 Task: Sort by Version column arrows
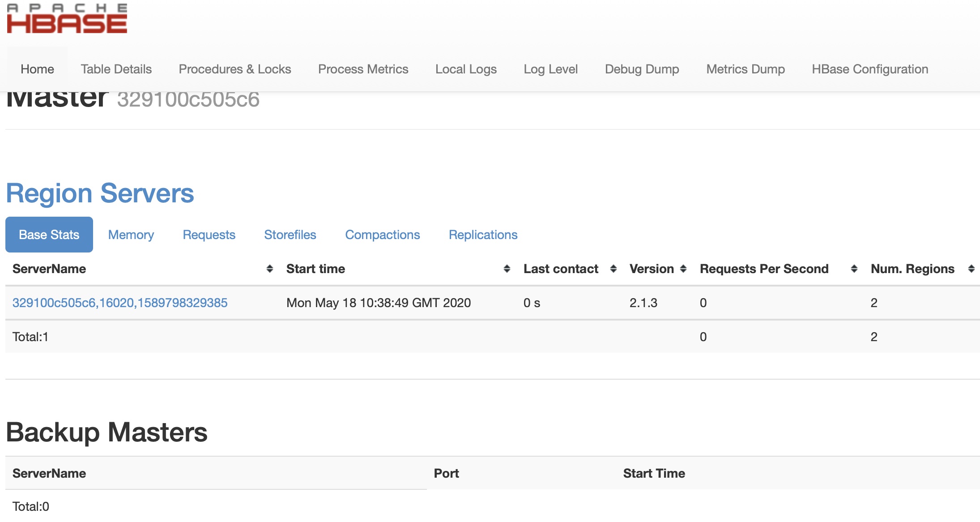point(683,269)
